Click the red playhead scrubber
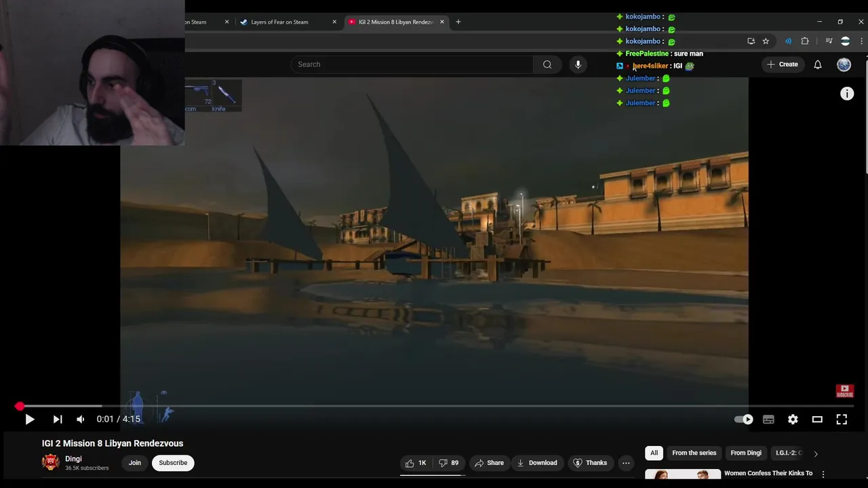Screen dimensions: 868x488 pos(20,406)
